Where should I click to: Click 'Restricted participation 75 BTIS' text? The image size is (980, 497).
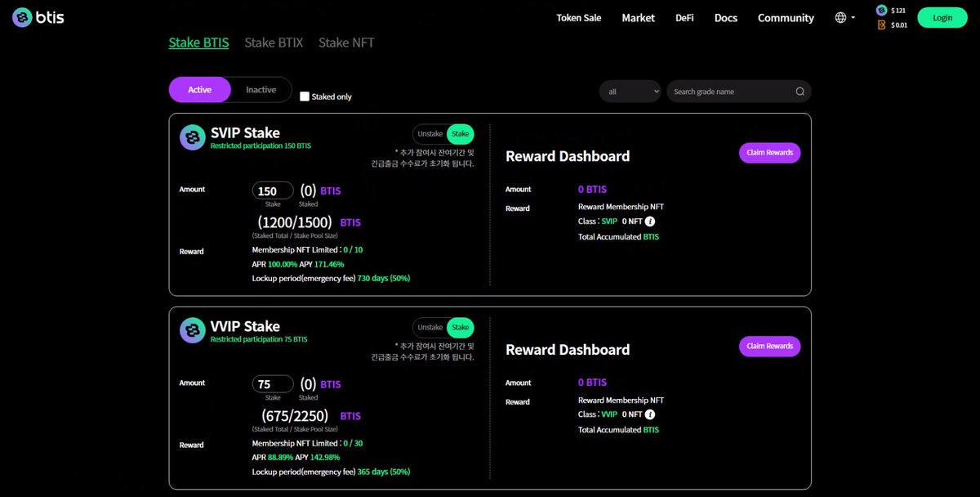coord(259,338)
